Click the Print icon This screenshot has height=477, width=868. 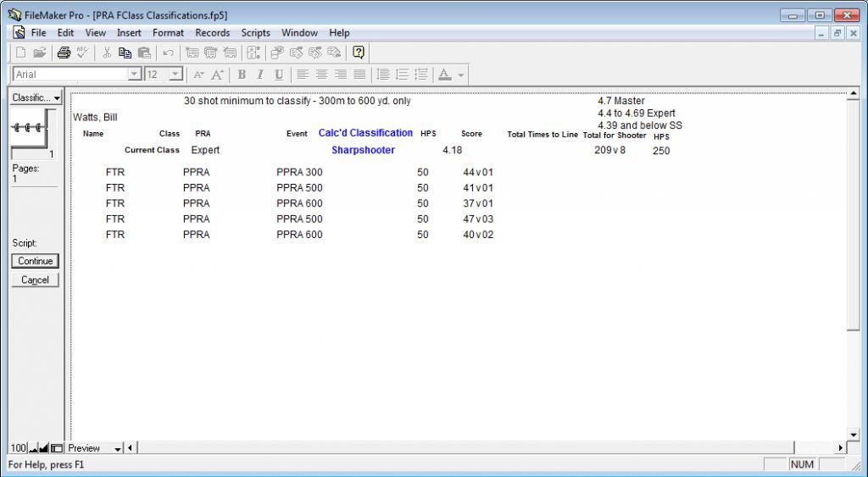coord(64,53)
